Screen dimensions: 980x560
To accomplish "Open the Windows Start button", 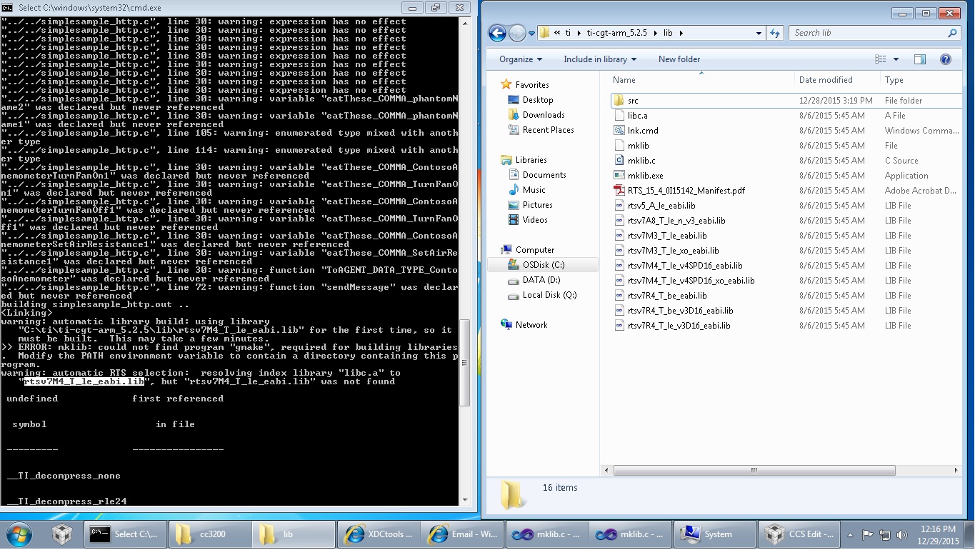I will pyautogui.click(x=19, y=534).
